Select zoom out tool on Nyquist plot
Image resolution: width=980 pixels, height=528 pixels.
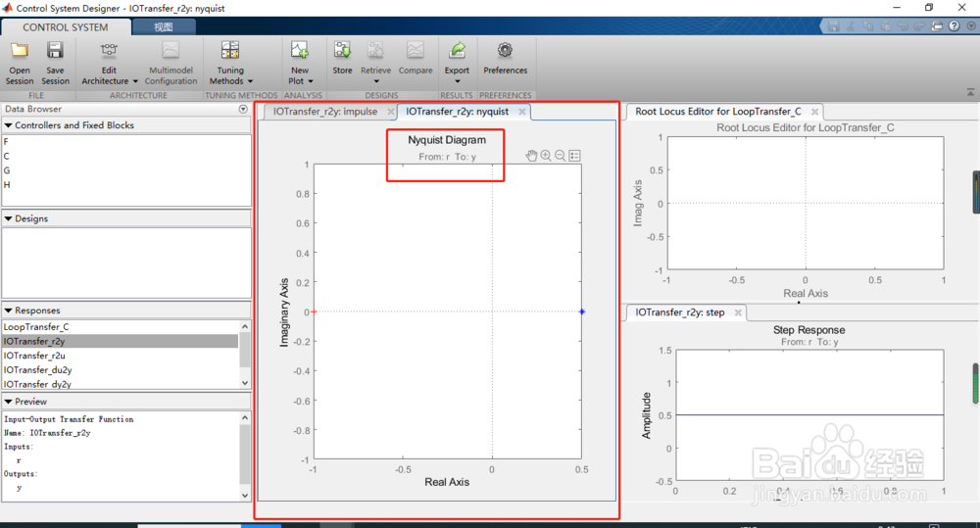click(560, 156)
